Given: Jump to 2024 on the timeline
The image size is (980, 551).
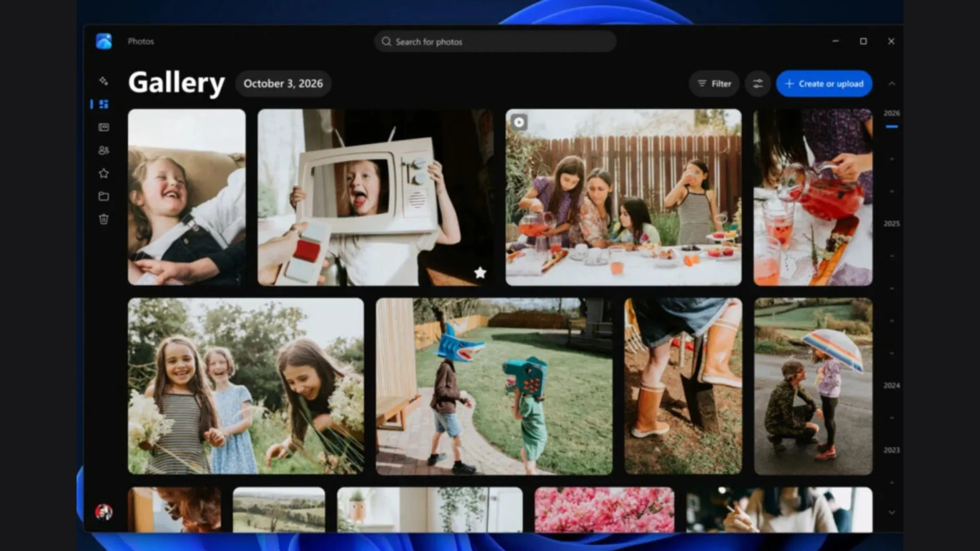Looking at the screenshot, I should coord(892,386).
